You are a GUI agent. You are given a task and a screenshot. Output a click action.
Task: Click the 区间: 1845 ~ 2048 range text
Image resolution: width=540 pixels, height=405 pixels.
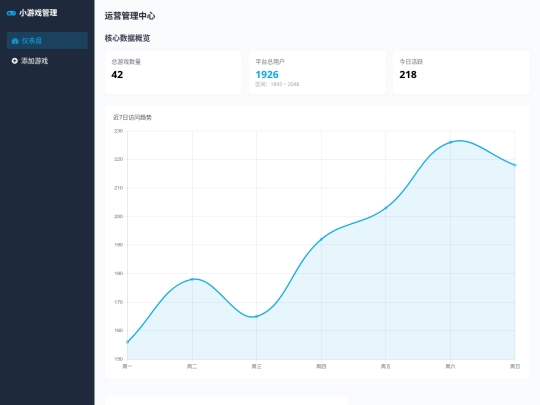pyautogui.click(x=277, y=84)
